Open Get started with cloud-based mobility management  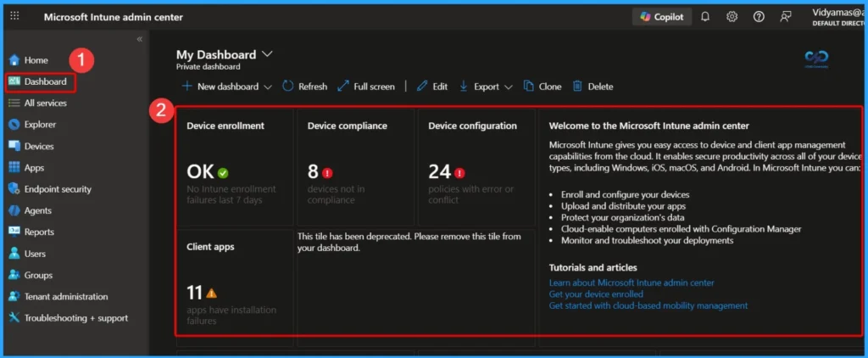pos(648,305)
